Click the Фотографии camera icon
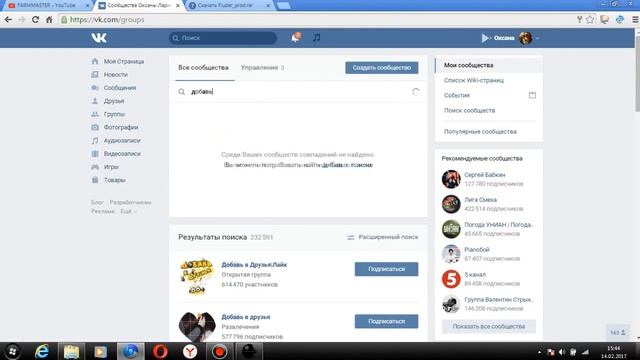 [x=95, y=127]
